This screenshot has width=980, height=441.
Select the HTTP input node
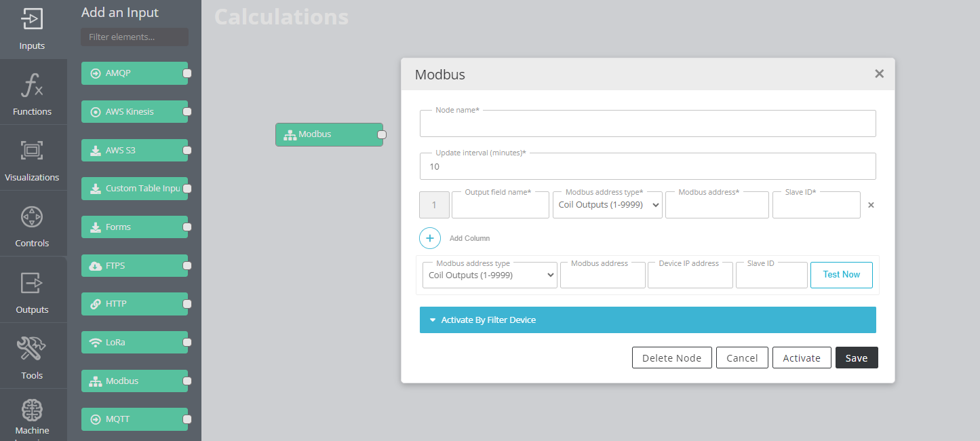pyautogui.click(x=134, y=304)
